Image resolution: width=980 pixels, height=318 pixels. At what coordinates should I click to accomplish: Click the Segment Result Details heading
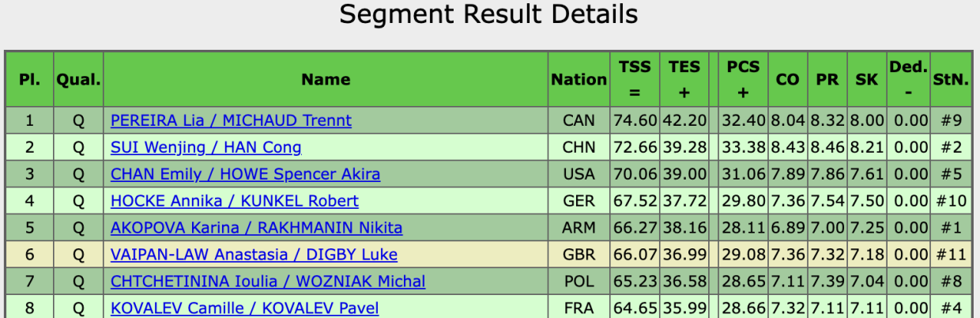tap(488, 15)
